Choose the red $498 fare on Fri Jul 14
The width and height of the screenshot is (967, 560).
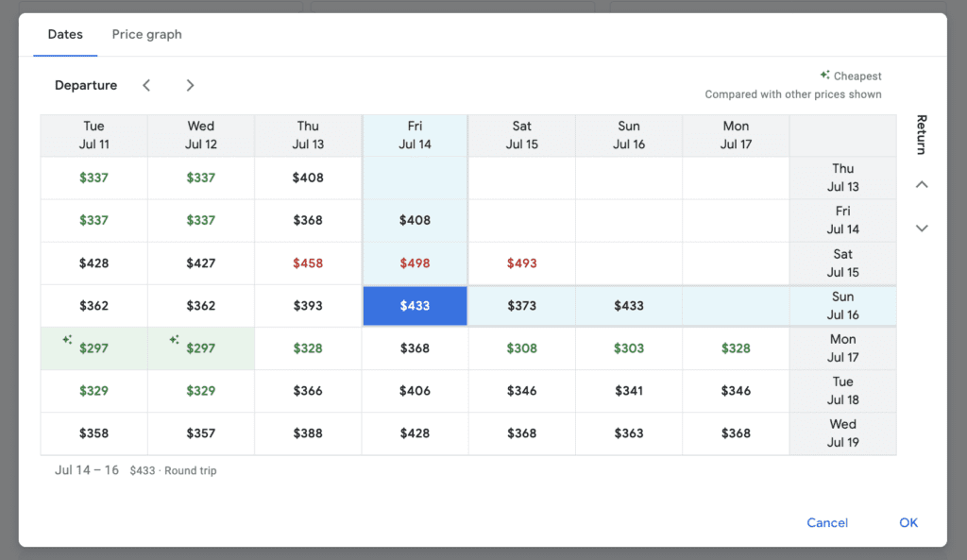click(416, 263)
